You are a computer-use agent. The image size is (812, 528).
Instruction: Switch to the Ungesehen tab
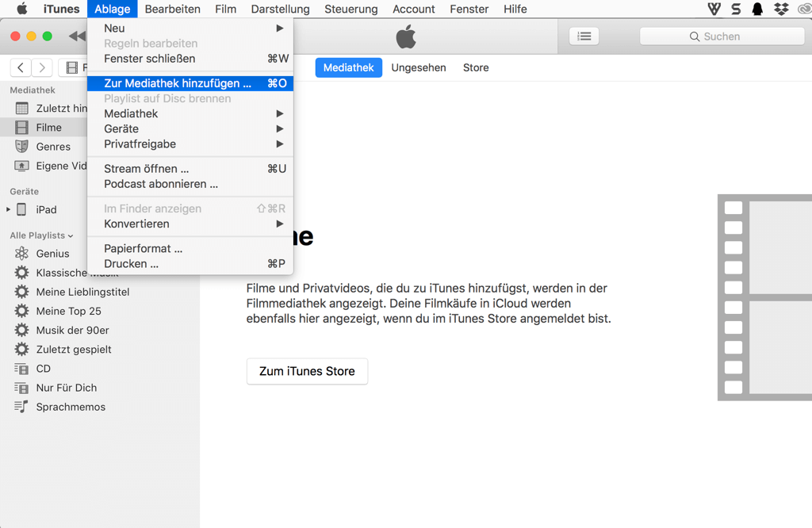click(419, 68)
